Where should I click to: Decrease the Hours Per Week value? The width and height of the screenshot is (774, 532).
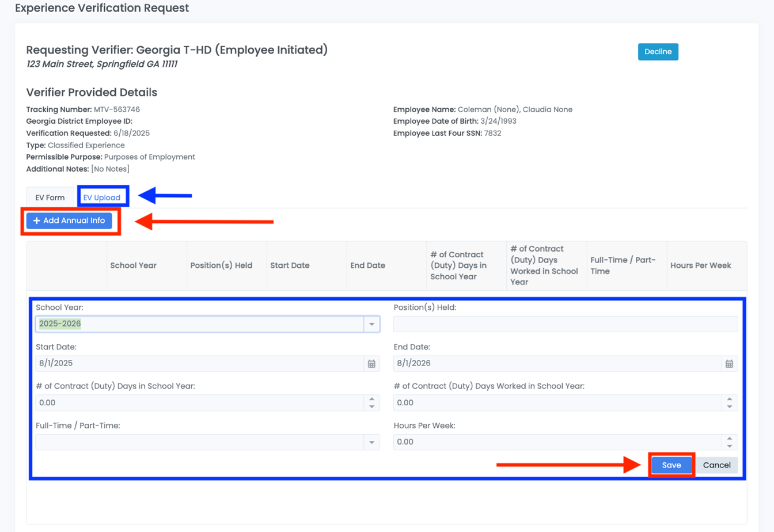pos(729,446)
